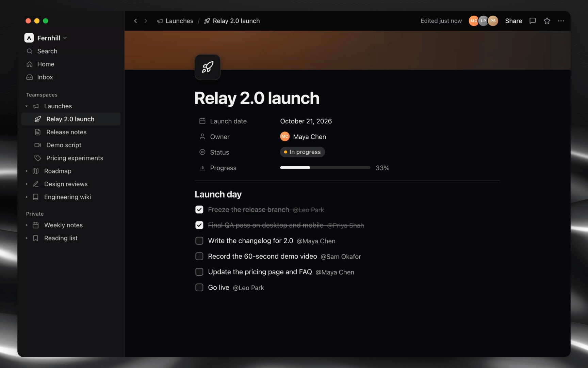
Task: Open the Fernhill workspace switcher dropdown
Action: 46,38
